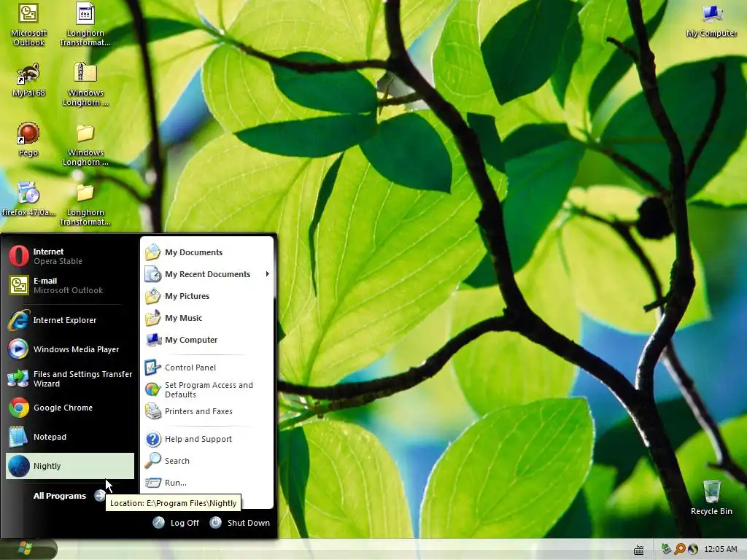The width and height of the screenshot is (747, 560).
Task: Open My Pictures folder
Action: [x=207, y=296]
